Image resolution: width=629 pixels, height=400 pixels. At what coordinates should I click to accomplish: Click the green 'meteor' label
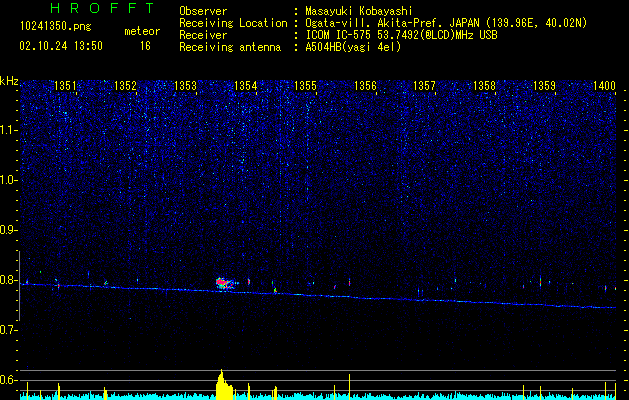[142, 31]
